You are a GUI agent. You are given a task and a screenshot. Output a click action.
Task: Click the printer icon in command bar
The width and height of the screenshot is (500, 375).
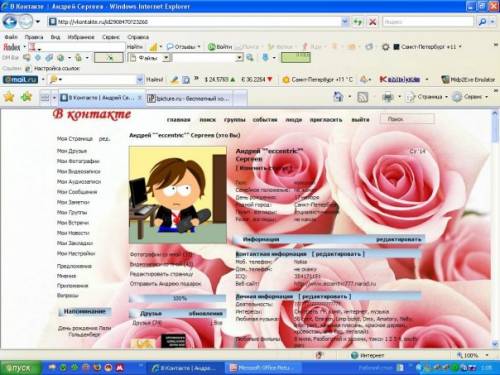click(x=388, y=97)
